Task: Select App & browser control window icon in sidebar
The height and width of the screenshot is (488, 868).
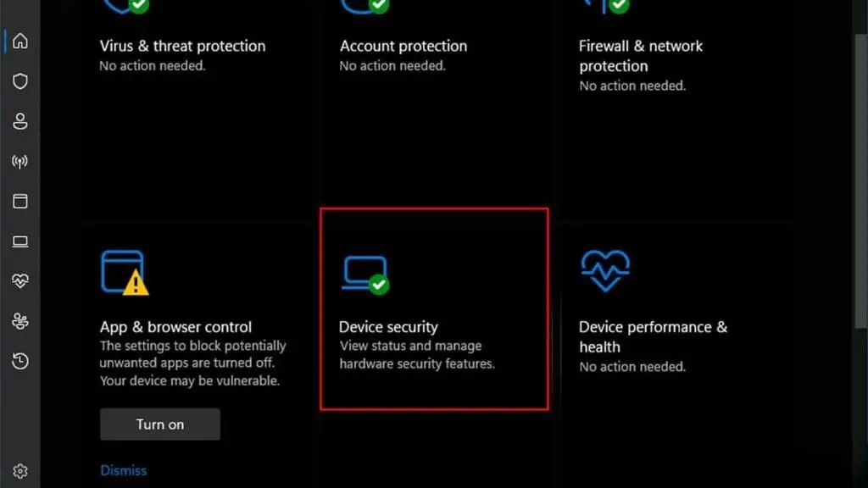Action: [x=20, y=202]
